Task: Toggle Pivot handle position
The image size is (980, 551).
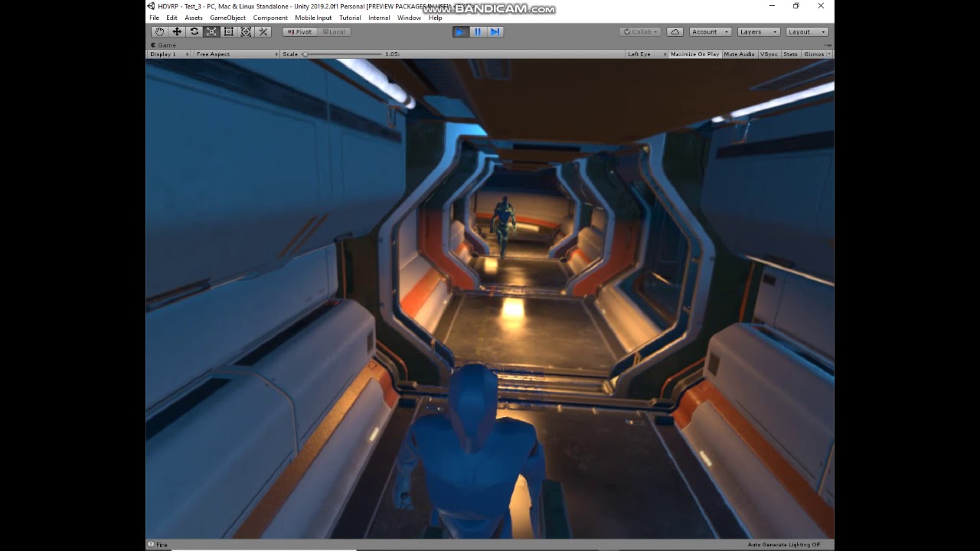Action: tap(299, 31)
